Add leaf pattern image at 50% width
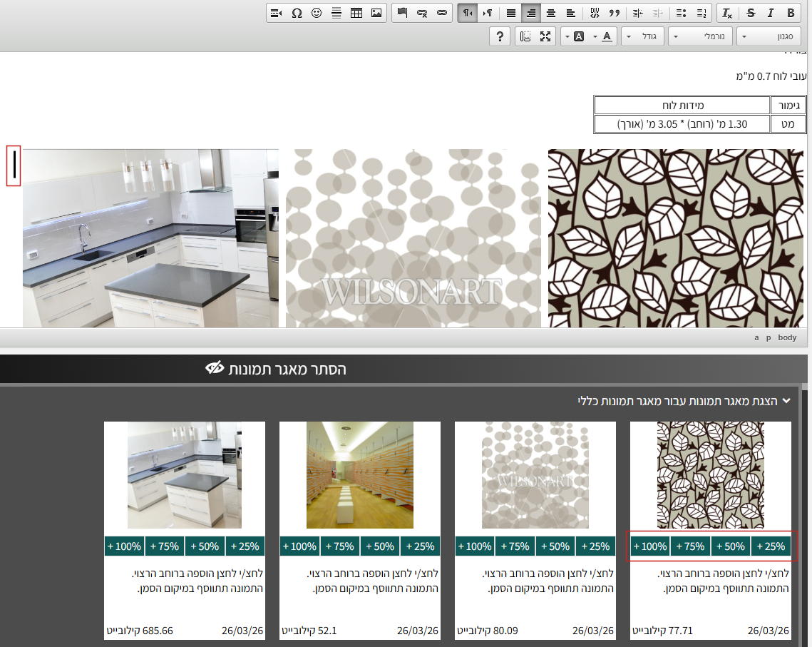Screen dimensions: 812x647 pyautogui.click(x=731, y=546)
